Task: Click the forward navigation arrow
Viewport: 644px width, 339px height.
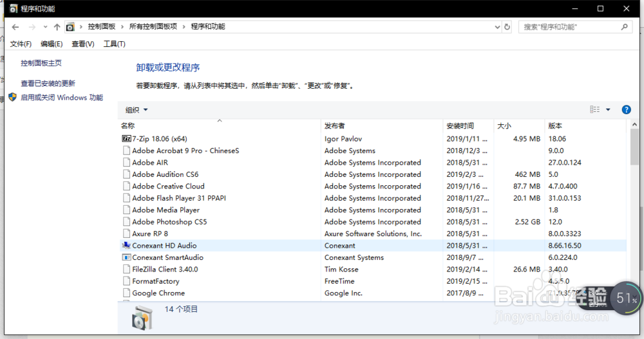Action: [32, 27]
